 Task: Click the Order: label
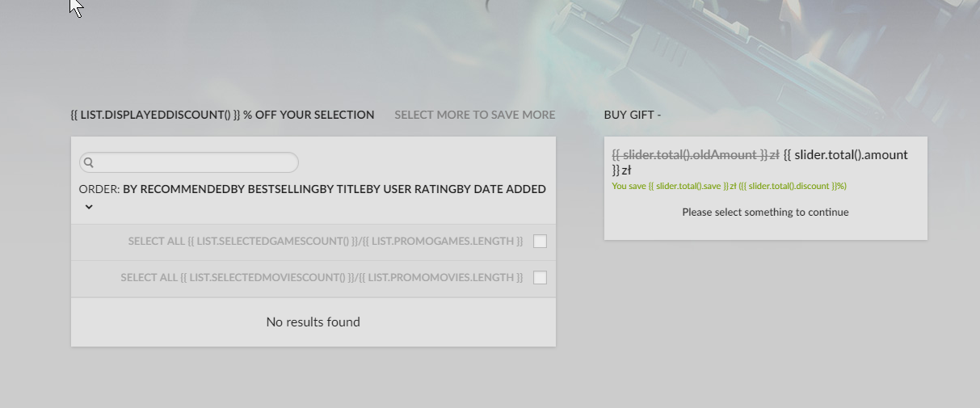(99, 189)
